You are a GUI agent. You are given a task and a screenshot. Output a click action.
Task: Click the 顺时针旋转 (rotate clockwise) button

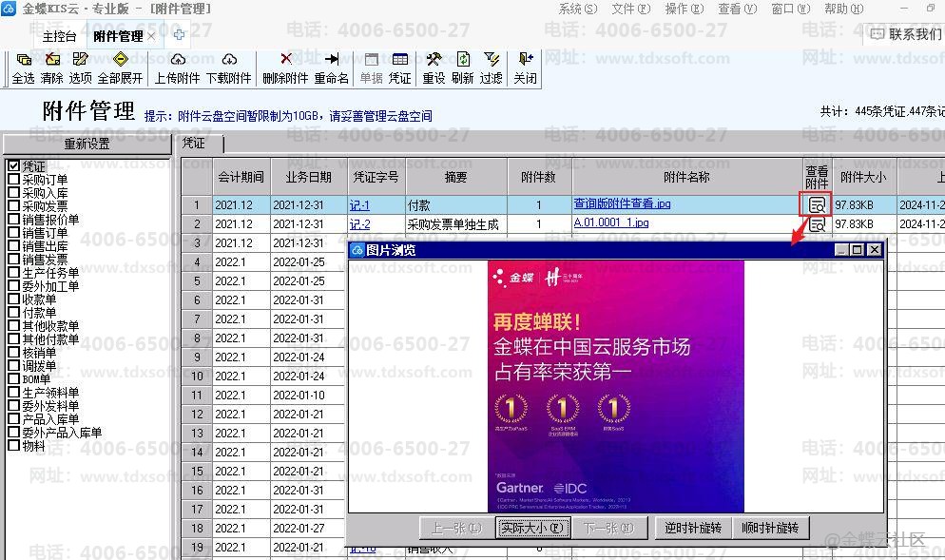(770, 528)
